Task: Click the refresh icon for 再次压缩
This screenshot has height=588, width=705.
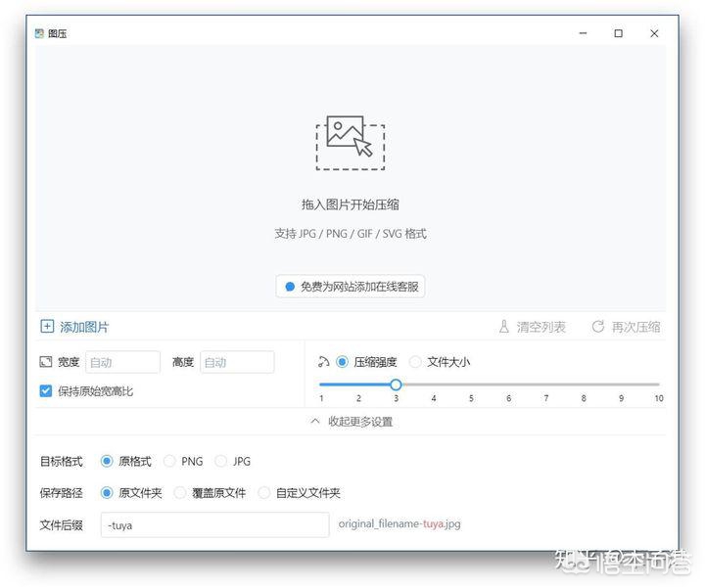Action: pos(597,327)
